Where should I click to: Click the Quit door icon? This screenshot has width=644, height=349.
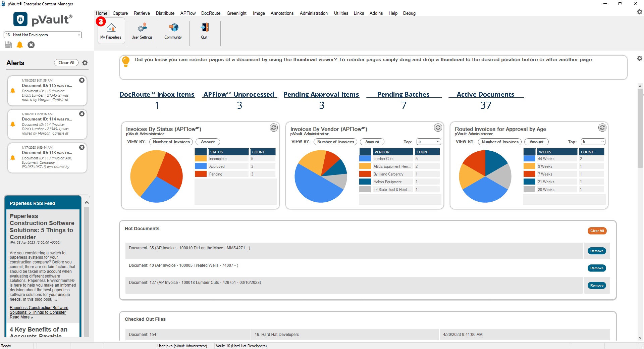pos(204,31)
